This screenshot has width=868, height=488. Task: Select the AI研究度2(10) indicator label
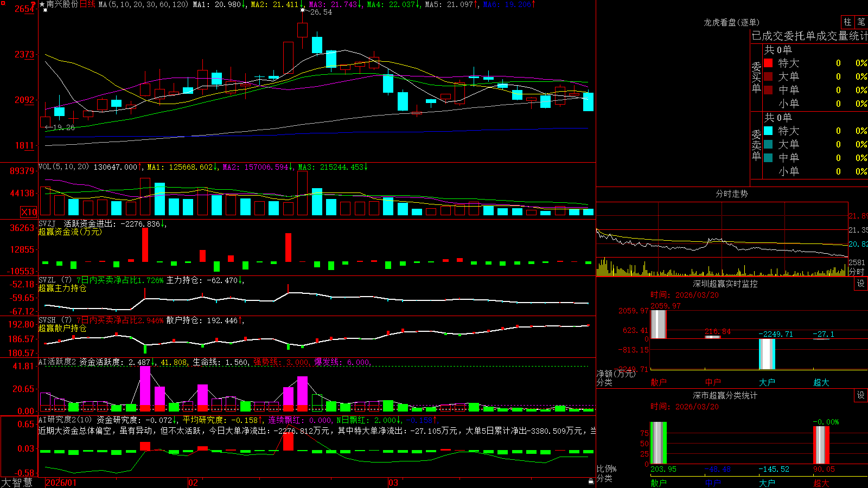coord(65,420)
